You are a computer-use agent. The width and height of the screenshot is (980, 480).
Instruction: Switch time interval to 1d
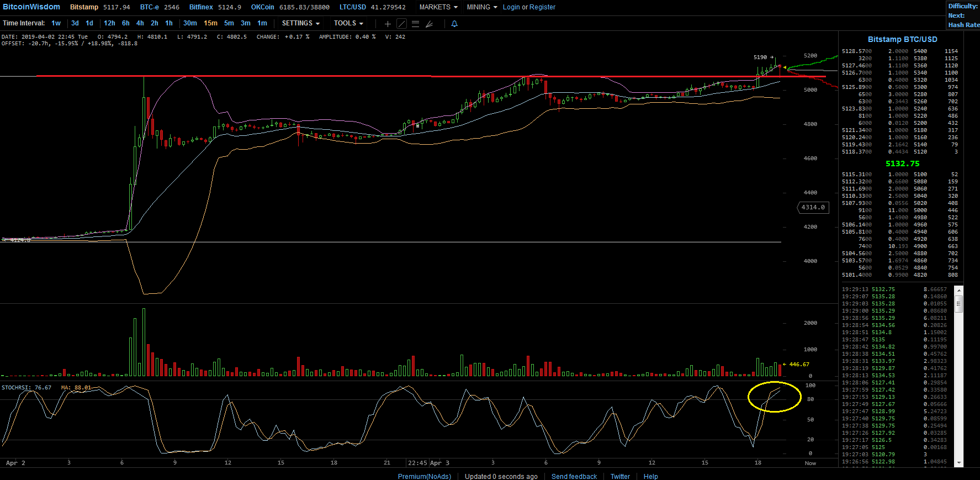[x=89, y=23]
